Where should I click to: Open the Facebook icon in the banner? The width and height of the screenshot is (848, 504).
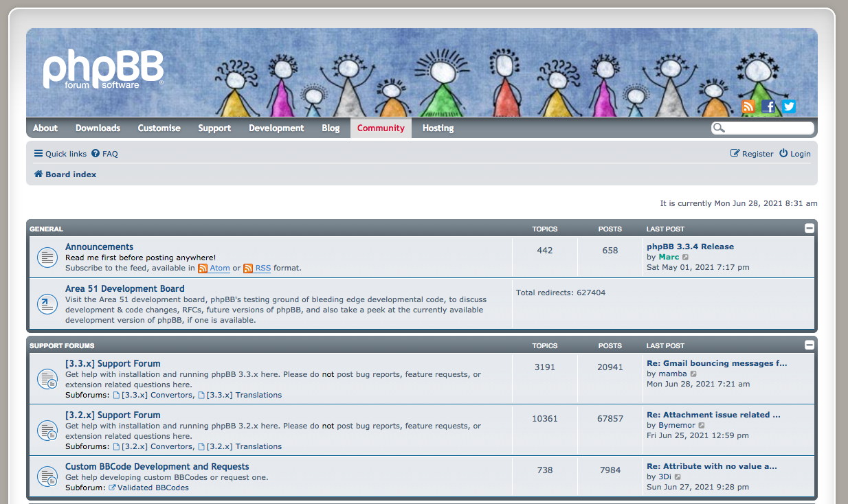[x=768, y=106]
